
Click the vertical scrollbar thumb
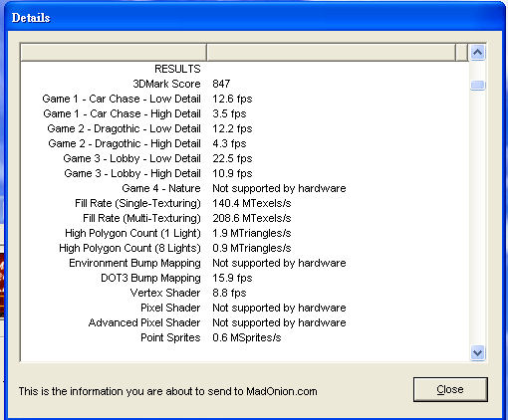pos(477,86)
